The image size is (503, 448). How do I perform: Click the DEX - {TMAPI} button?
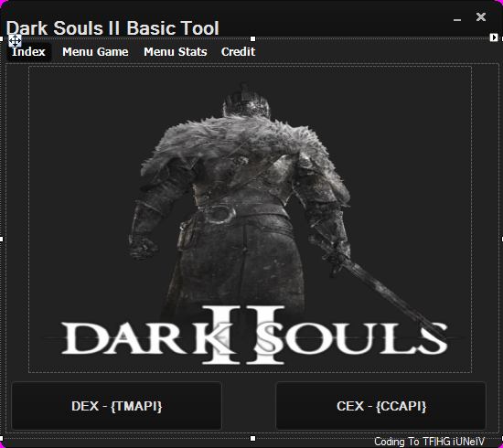coord(116,406)
